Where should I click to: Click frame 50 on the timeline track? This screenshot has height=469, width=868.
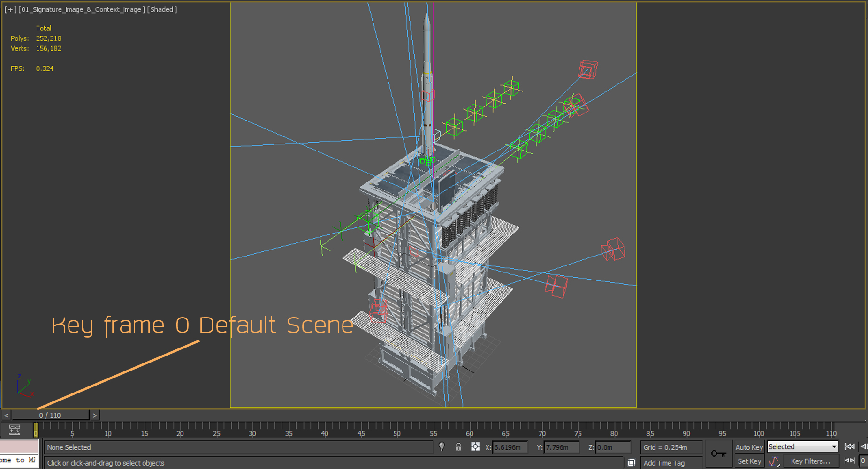coord(397,428)
